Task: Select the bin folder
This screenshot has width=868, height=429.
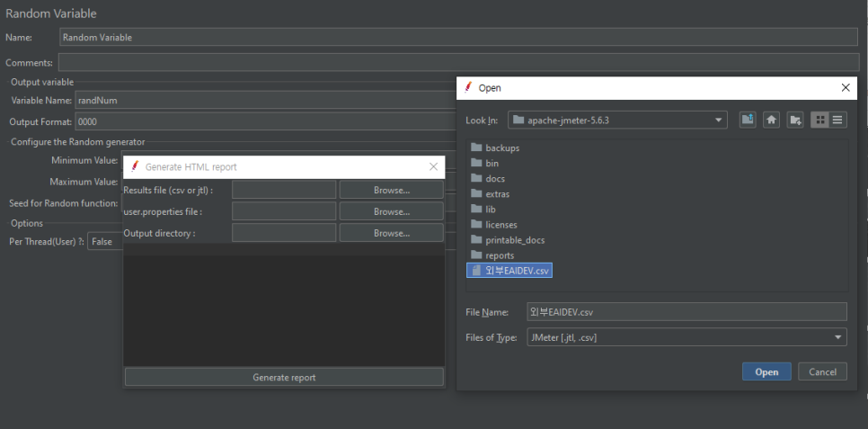Action: (485, 164)
